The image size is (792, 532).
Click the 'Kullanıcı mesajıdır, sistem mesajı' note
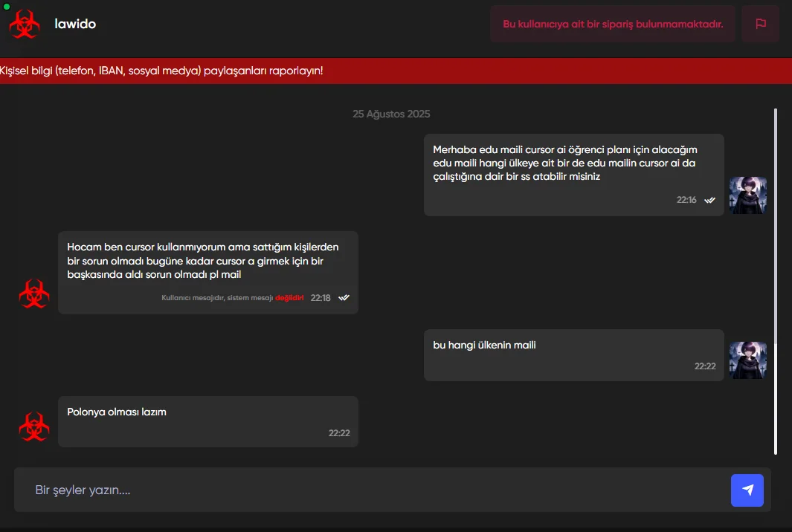point(217,298)
